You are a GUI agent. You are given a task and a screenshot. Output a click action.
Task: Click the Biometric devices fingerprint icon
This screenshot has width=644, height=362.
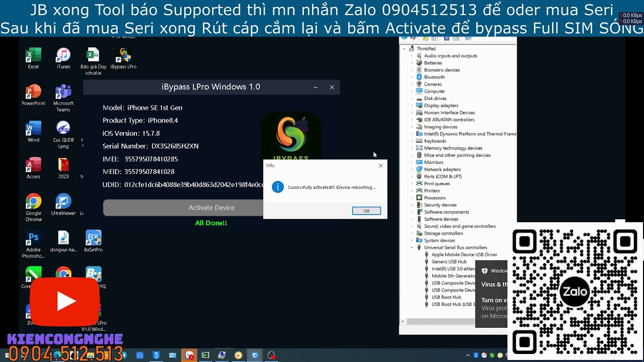[x=419, y=70]
